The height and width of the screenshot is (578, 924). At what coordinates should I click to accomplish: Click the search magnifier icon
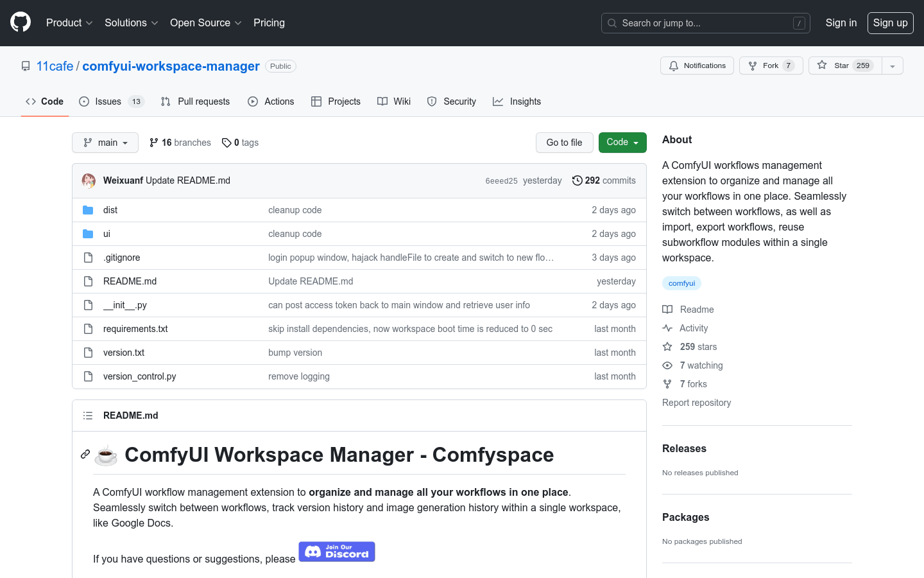(612, 23)
